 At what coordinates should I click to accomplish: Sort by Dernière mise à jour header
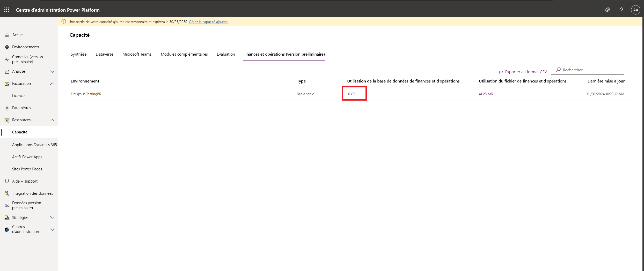(606, 81)
